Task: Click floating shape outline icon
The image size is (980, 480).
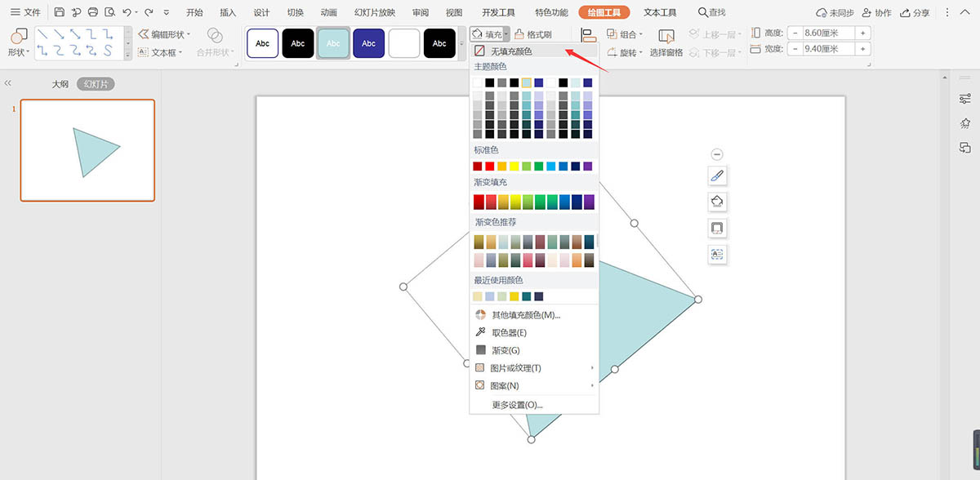Action: pyautogui.click(x=717, y=228)
